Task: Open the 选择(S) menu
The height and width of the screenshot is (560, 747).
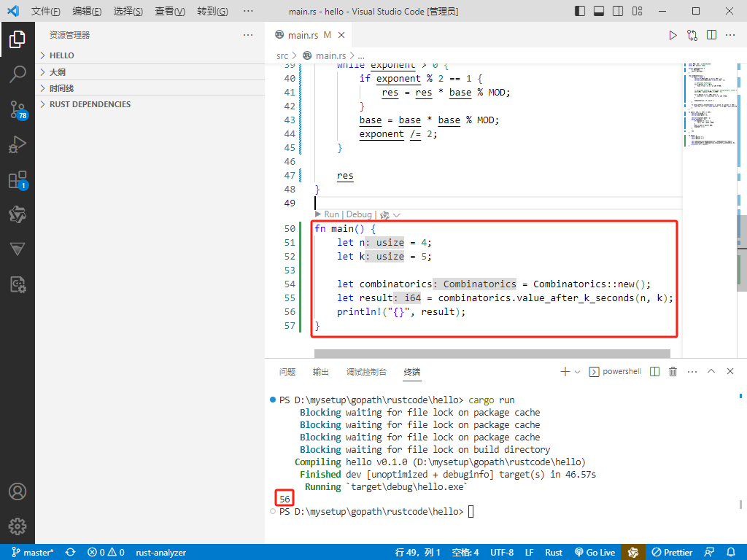Action: coord(128,11)
